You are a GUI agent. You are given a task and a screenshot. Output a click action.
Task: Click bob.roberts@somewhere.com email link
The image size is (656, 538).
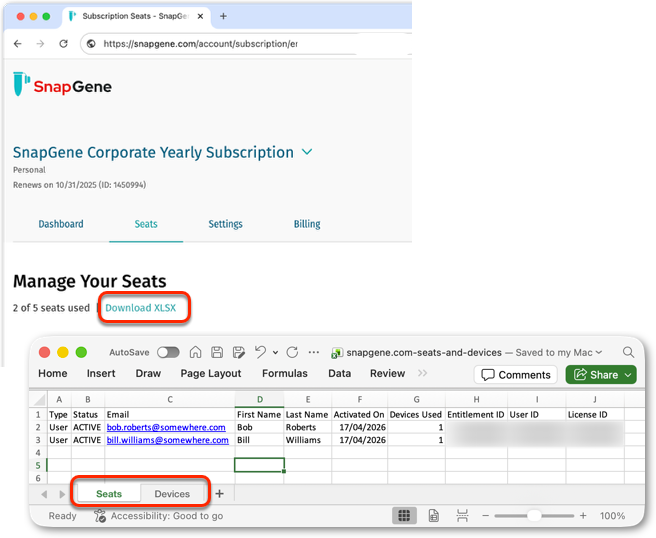click(x=166, y=427)
